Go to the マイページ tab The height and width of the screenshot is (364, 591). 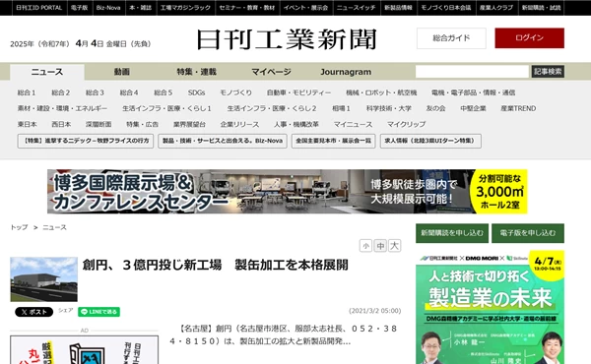[271, 72]
